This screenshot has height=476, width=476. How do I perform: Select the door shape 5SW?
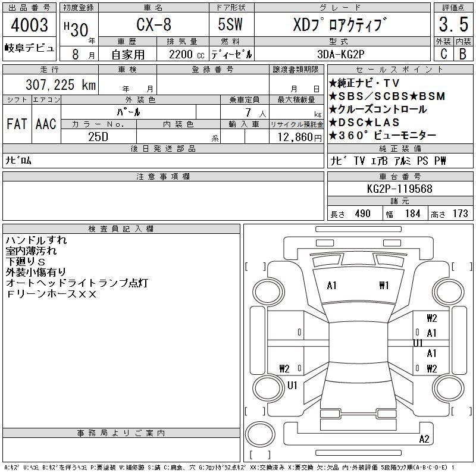[231, 25]
